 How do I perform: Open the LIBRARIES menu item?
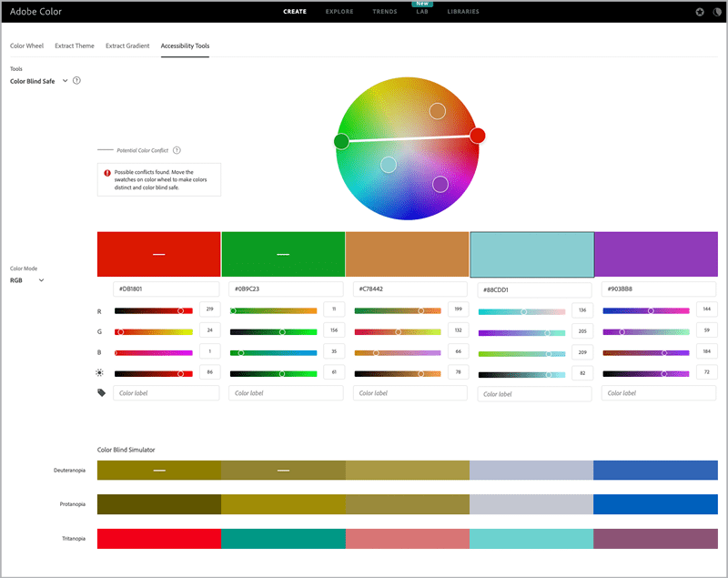[463, 12]
